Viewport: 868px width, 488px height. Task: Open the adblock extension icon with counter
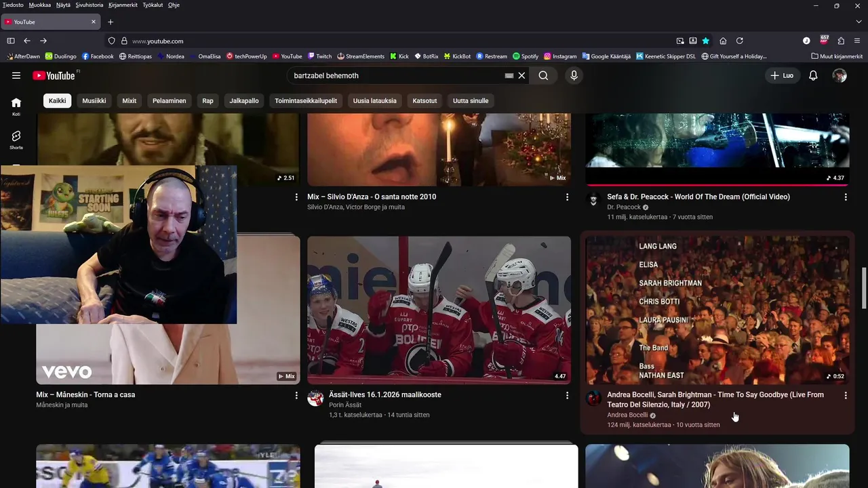coord(824,40)
